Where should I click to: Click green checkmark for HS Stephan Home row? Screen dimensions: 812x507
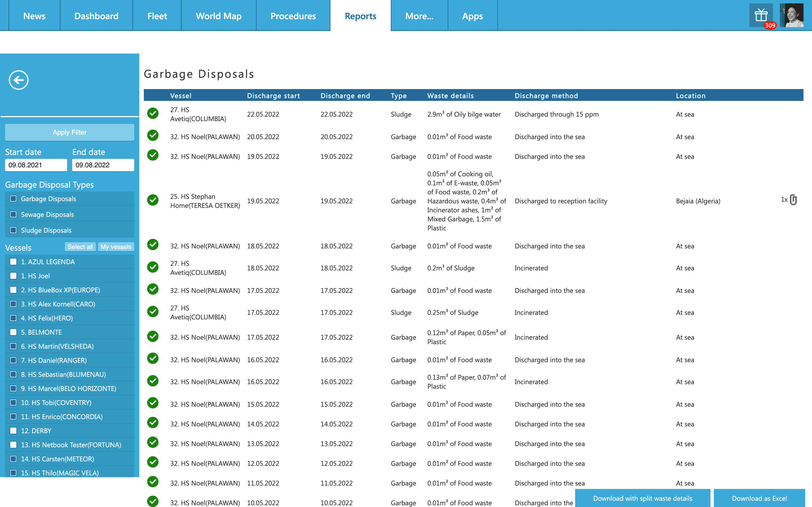tap(153, 200)
